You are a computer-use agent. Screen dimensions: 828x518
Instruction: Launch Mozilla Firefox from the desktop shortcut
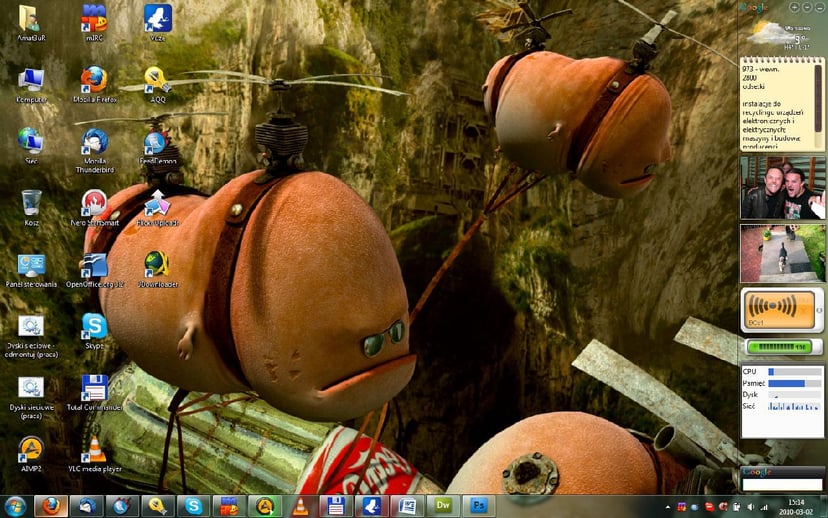pos(95,84)
